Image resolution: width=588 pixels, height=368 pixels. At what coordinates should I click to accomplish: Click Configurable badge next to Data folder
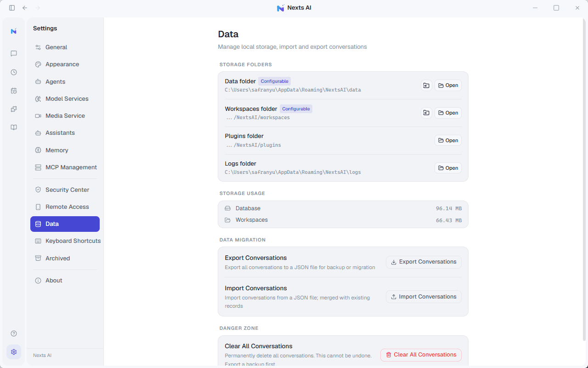pyautogui.click(x=274, y=81)
